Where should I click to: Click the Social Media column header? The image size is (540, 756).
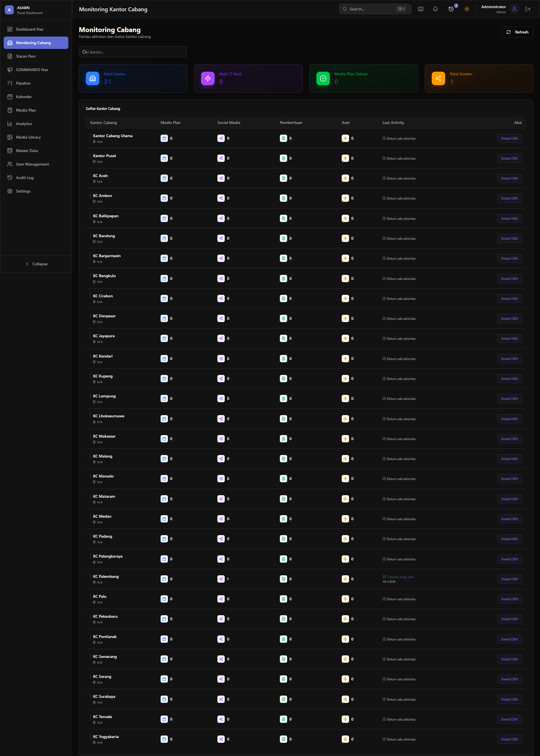[229, 123]
